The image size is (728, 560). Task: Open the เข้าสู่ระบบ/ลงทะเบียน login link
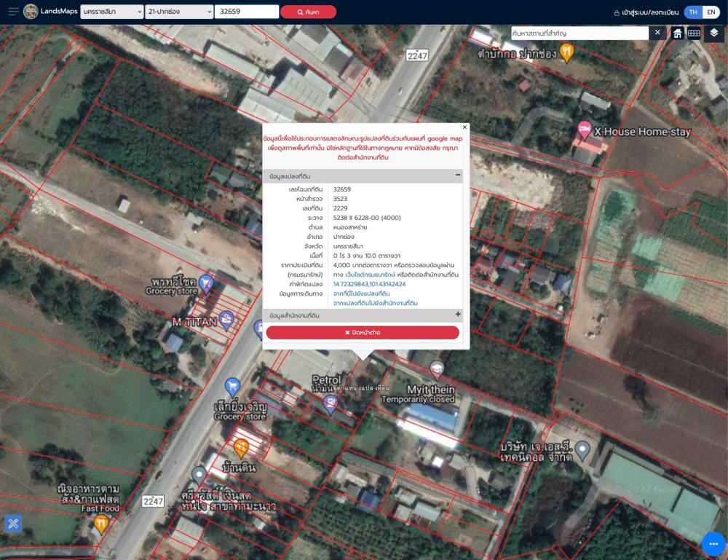pyautogui.click(x=646, y=12)
